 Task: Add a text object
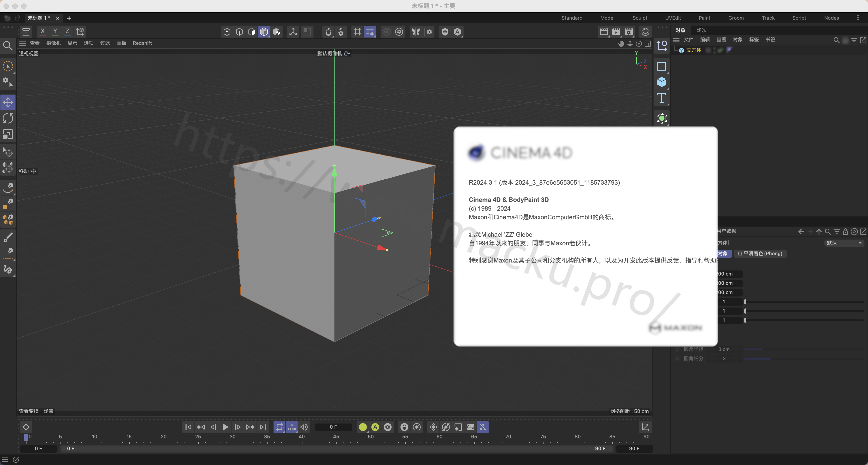662,98
